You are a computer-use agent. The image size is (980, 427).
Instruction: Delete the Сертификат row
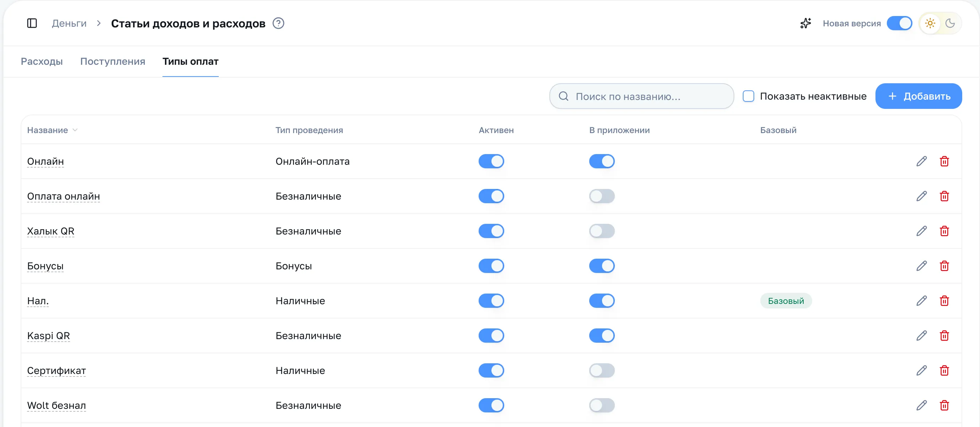click(x=944, y=371)
